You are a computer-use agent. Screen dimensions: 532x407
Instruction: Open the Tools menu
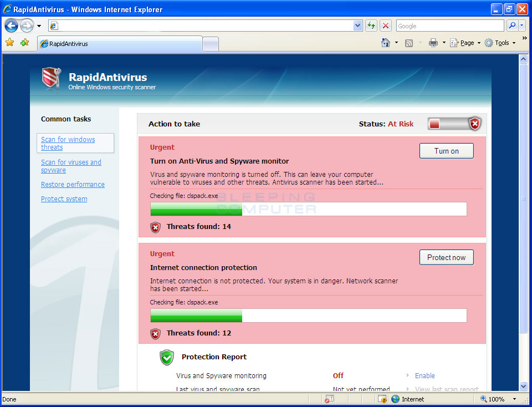pos(500,43)
